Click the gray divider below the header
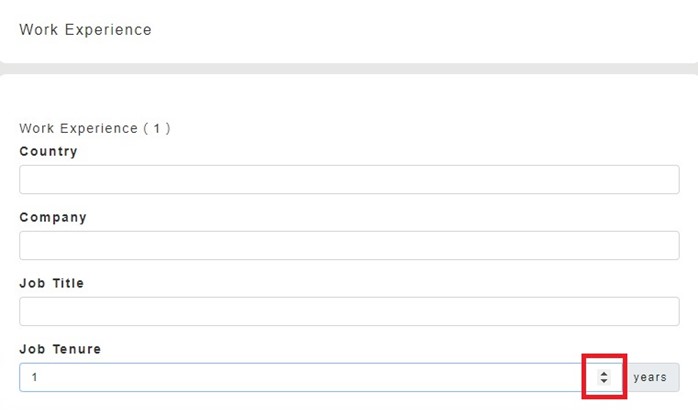Screen dimensions: 698x414 [x=349, y=68]
